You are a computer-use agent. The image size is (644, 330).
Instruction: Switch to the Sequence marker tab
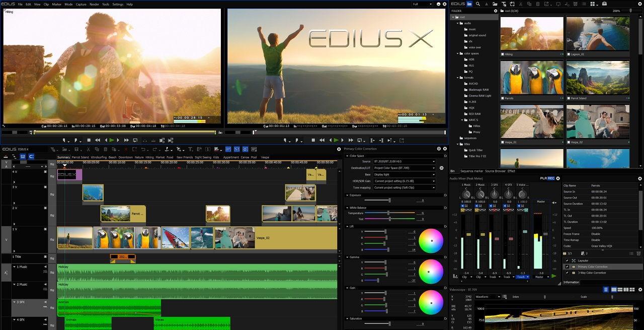[471, 171]
